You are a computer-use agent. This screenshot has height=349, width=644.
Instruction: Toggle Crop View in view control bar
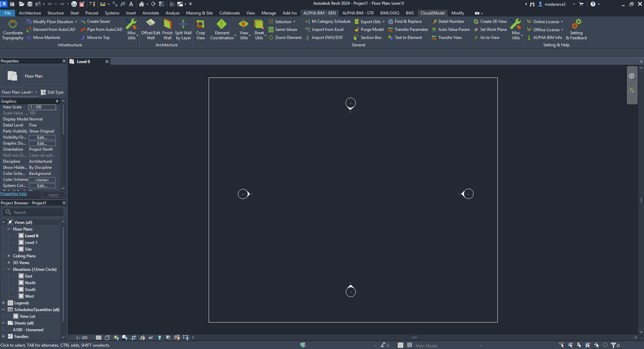pyautogui.click(x=133, y=338)
